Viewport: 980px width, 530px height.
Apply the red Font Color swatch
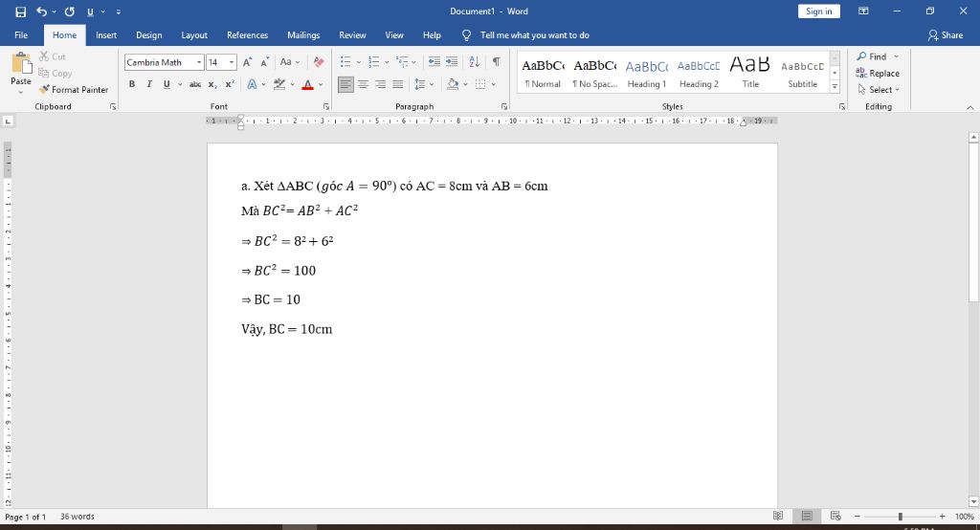tap(307, 84)
